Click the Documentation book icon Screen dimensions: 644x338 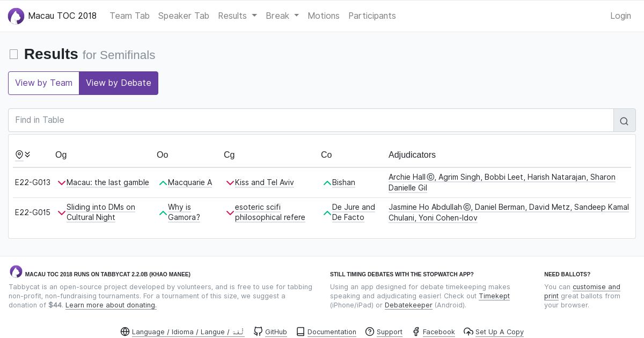click(x=301, y=332)
